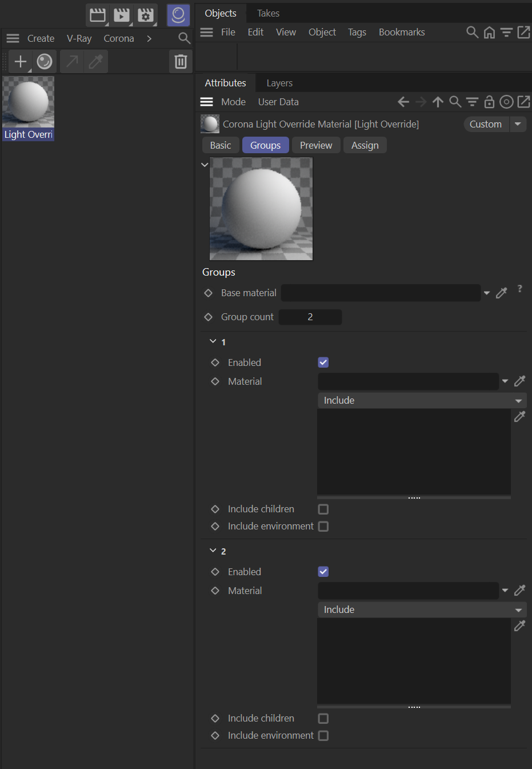Add new material with plus icon
Viewport: 532px width, 769px height.
[21, 61]
